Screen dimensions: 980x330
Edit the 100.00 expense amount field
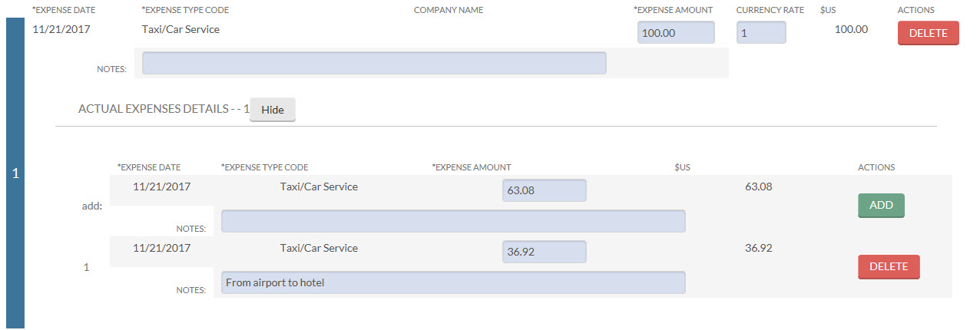coord(676,32)
